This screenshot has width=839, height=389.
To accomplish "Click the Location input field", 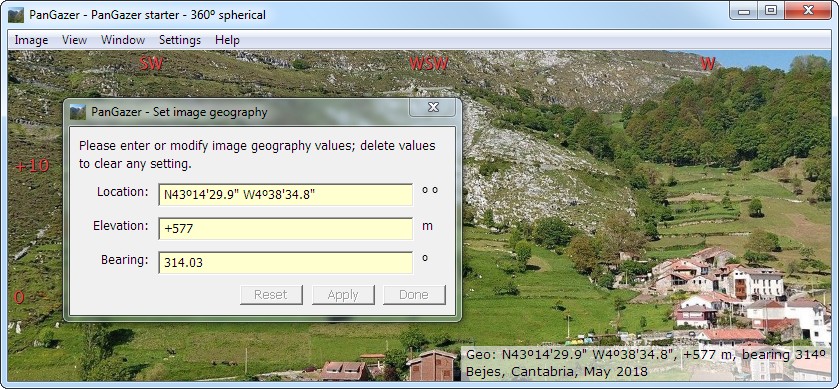I will click(286, 195).
